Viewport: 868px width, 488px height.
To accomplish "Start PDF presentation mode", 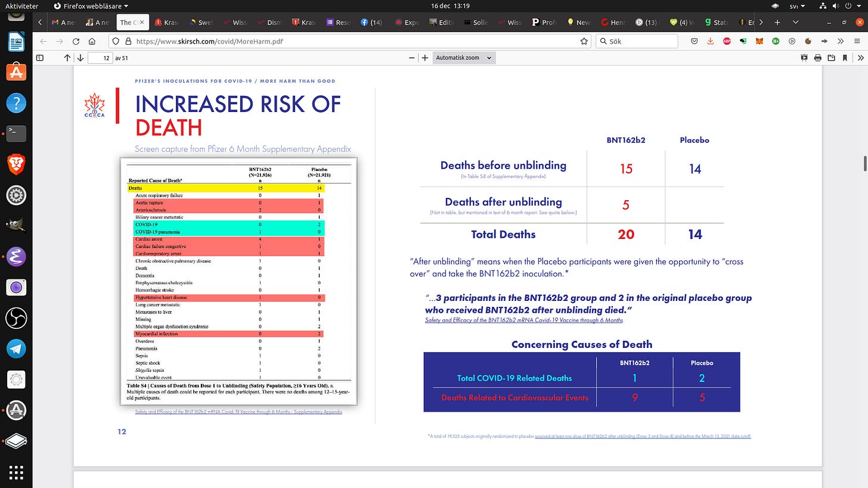I will point(804,58).
